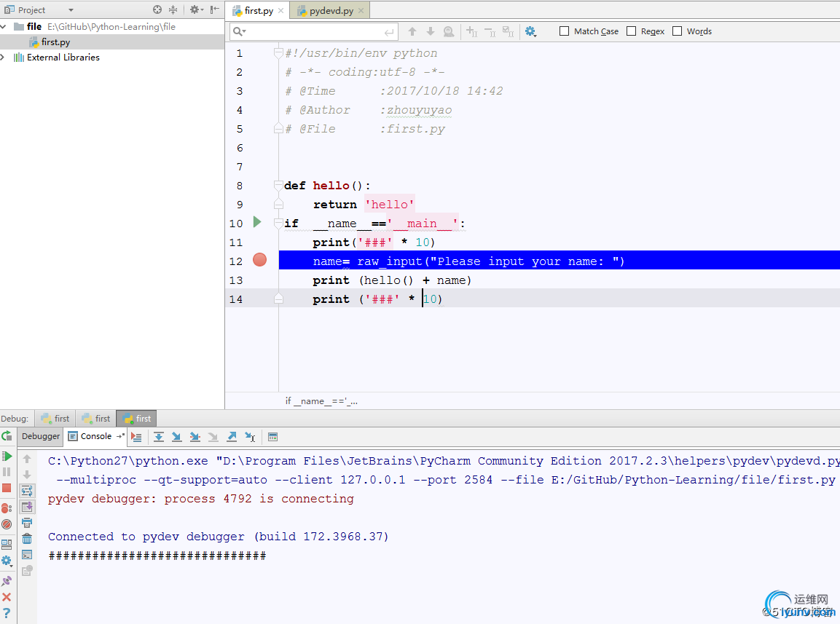
Task: Enable Match Case search option
Action: [x=564, y=31]
